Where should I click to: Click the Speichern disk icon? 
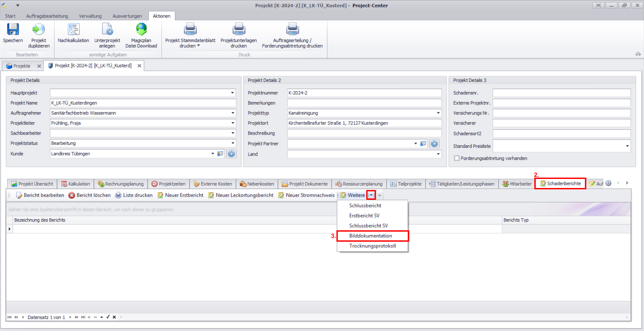tap(13, 30)
